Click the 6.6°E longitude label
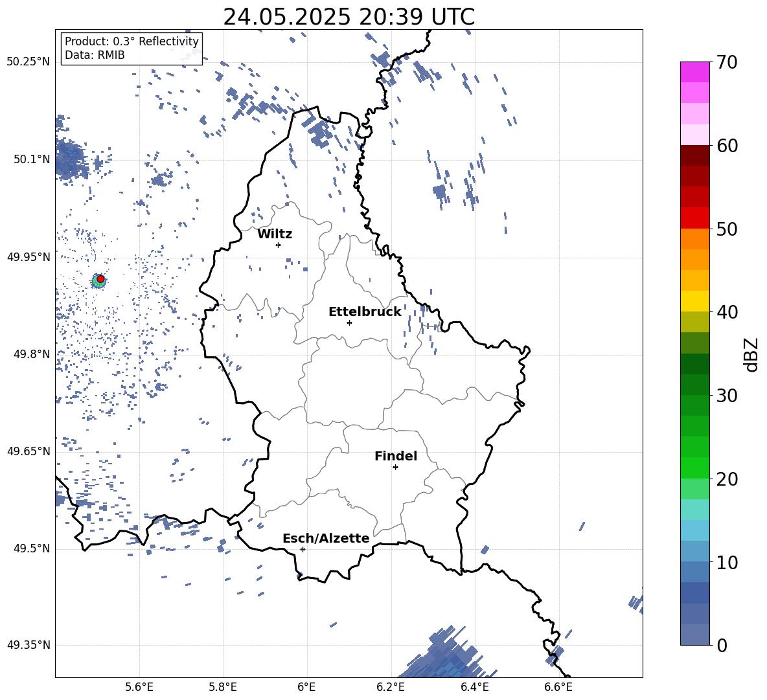Image resolution: width=767 pixels, height=700 pixels. pyautogui.click(x=558, y=687)
